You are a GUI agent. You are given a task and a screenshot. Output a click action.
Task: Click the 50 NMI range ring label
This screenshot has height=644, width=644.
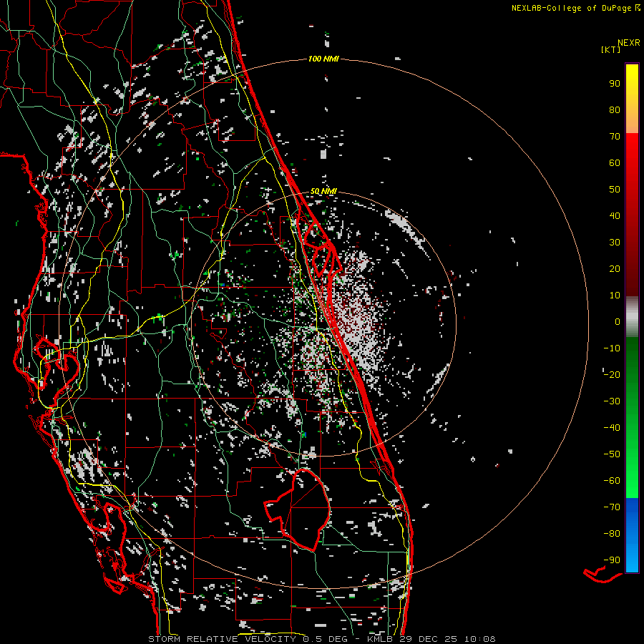click(323, 192)
